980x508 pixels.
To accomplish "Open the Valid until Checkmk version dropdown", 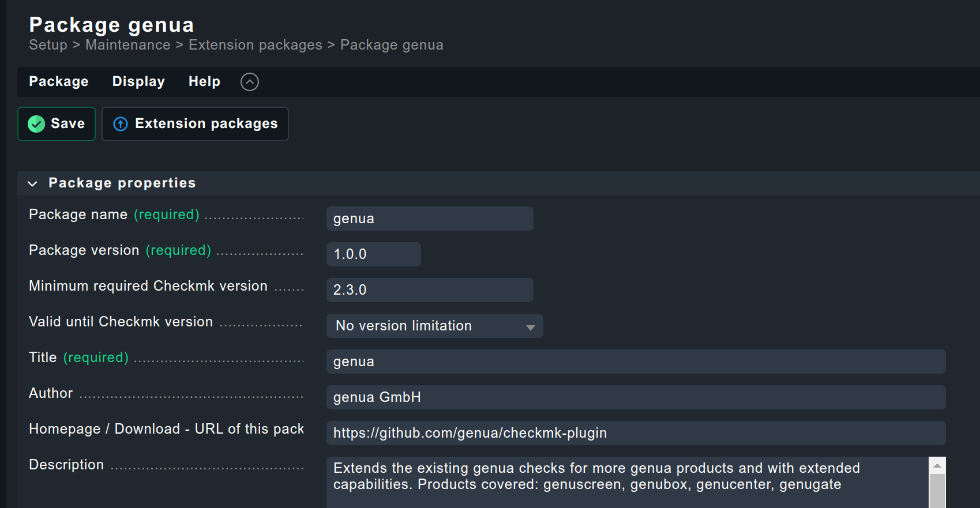I will pyautogui.click(x=434, y=326).
